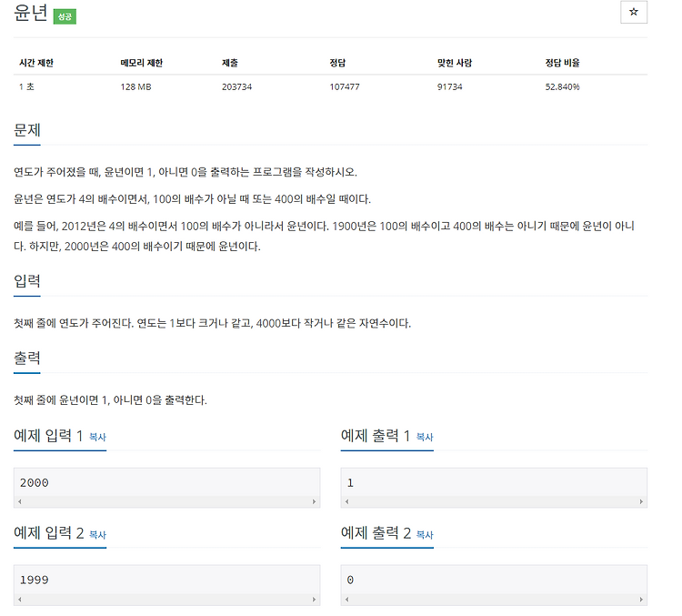
Task: Click the 예제 출력 1 heading
Action: tap(376, 435)
